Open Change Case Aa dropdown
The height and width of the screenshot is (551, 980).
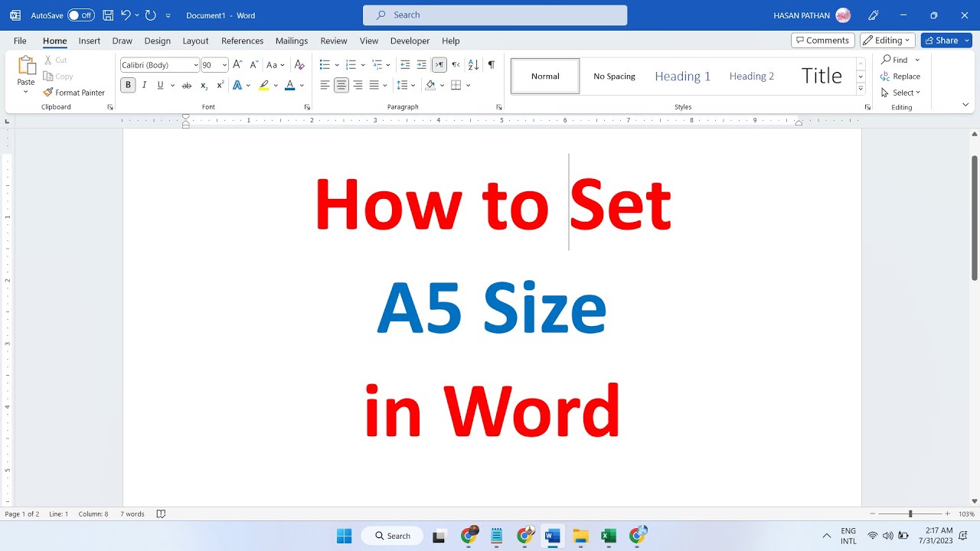(x=275, y=65)
